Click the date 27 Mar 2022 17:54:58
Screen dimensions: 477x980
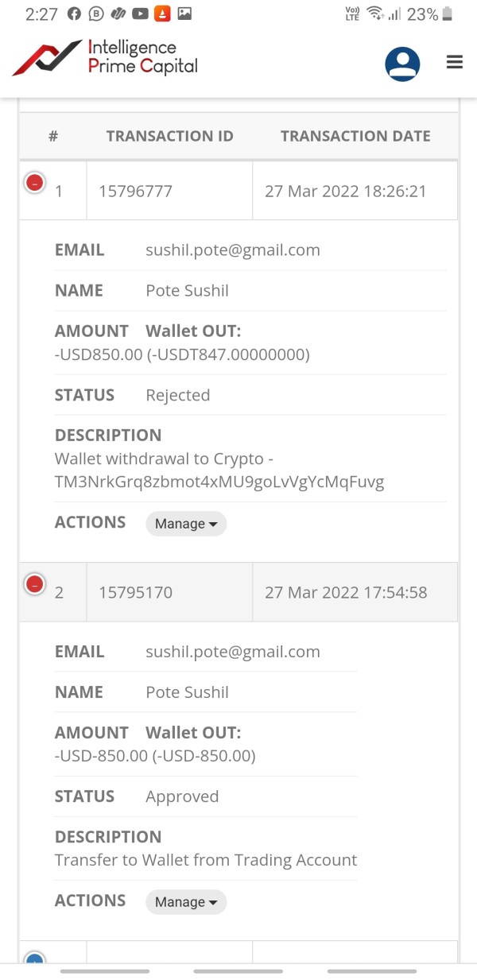(346, 592)
